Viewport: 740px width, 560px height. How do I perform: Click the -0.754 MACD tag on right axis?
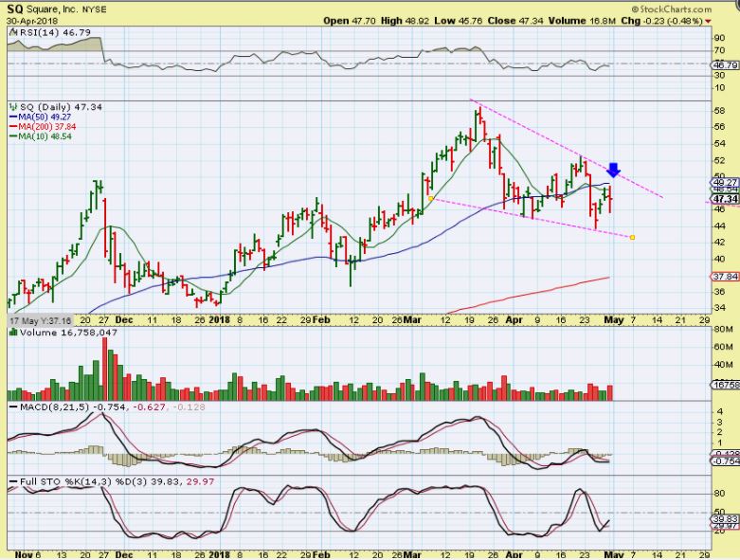coord(726,461)
